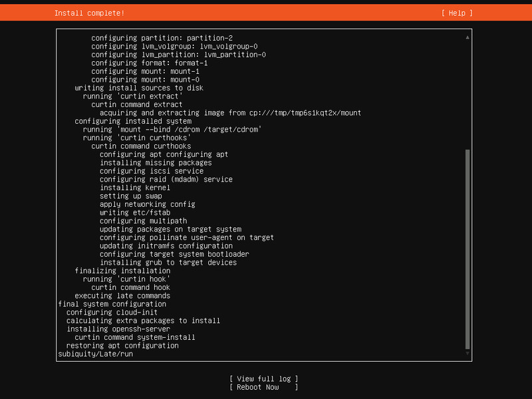Screen dimensions: 532x399
Task: Click 'acquiring and extracting image' log line
Action: tap(230, 112)
